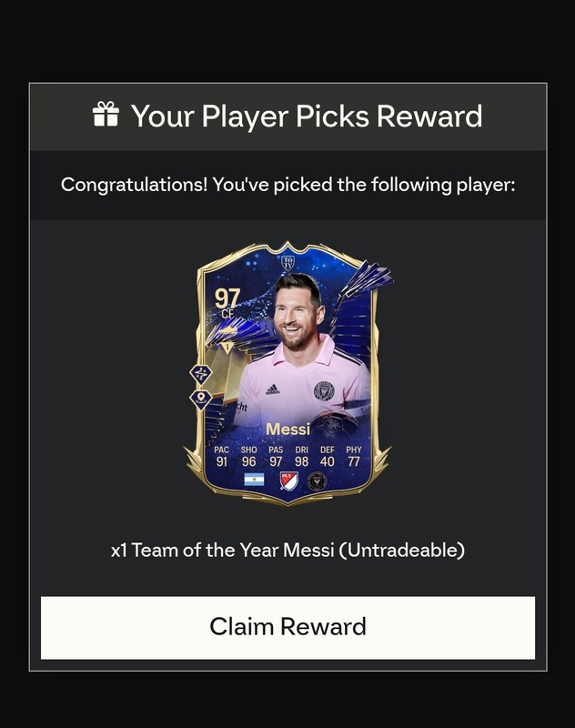Click the Adidas logo on the pink shirt
This screenshot has height=728, width=575.
[272, 389]
